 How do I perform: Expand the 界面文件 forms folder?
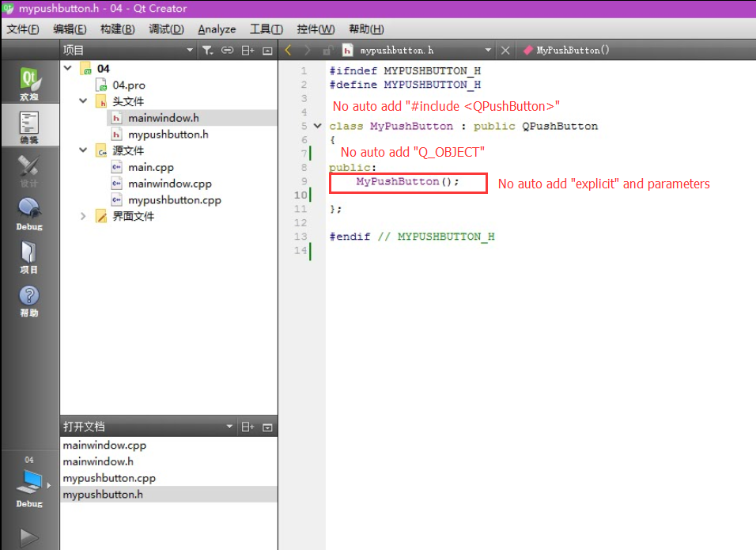[x=84, y=216]
